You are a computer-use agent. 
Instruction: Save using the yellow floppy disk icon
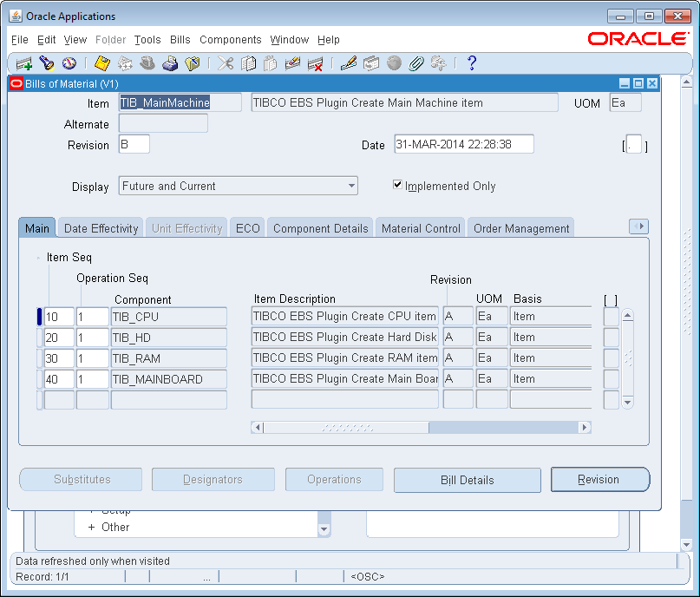[x=102, y=63]
